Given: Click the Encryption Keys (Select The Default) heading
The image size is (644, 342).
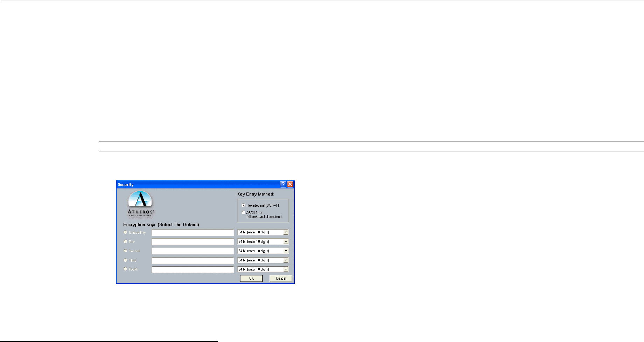Looking at the screenshot, I should coord(161,225).
